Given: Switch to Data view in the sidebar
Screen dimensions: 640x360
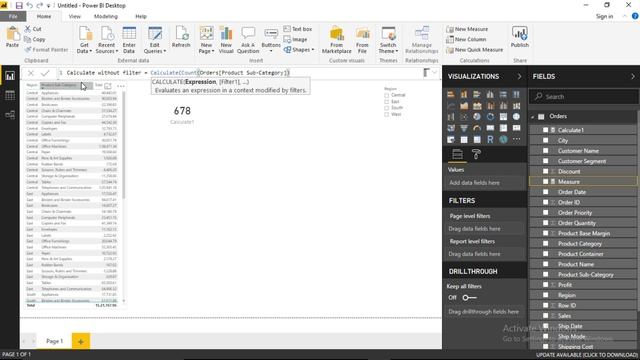Looking at the screenshot, I should [10, 95].
